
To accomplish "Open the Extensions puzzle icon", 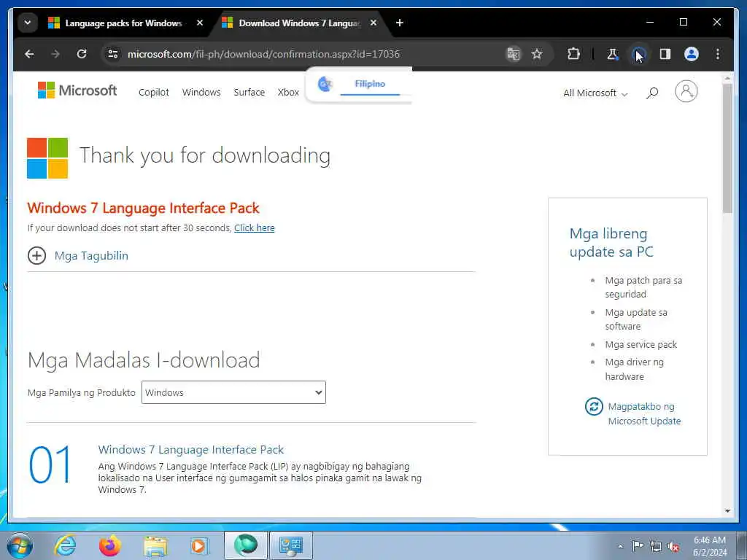I will coord(573,54).
